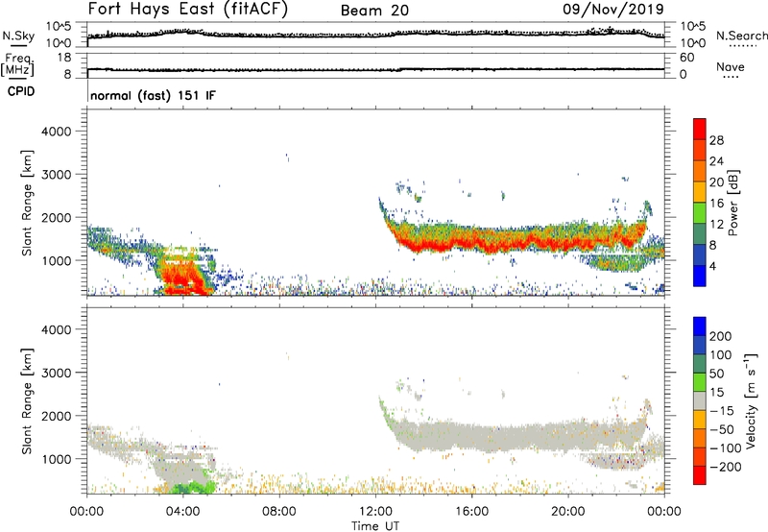
Task: Click the '20' power colorbar value
Action: pos(716,182)
